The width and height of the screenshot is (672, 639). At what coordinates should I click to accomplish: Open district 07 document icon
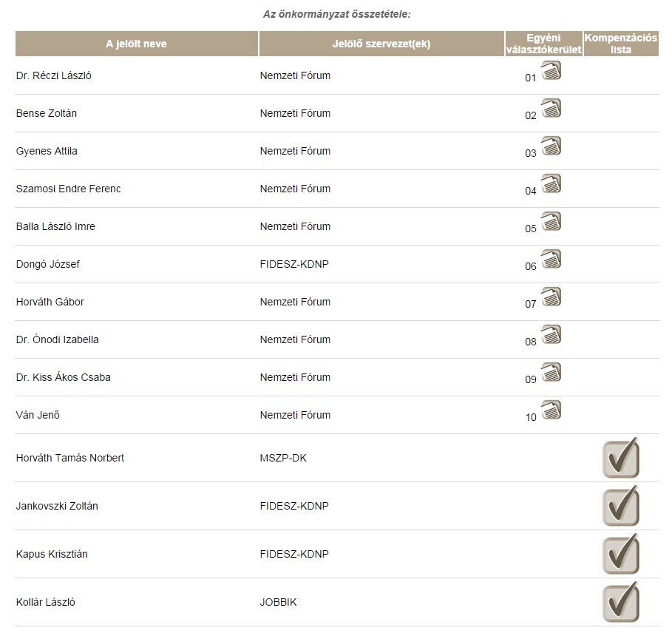click(551, 297)
